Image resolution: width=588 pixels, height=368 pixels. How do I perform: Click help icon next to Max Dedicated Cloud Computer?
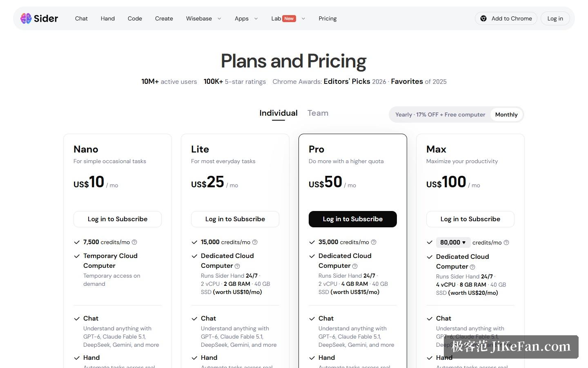click(x=472, y=267)
